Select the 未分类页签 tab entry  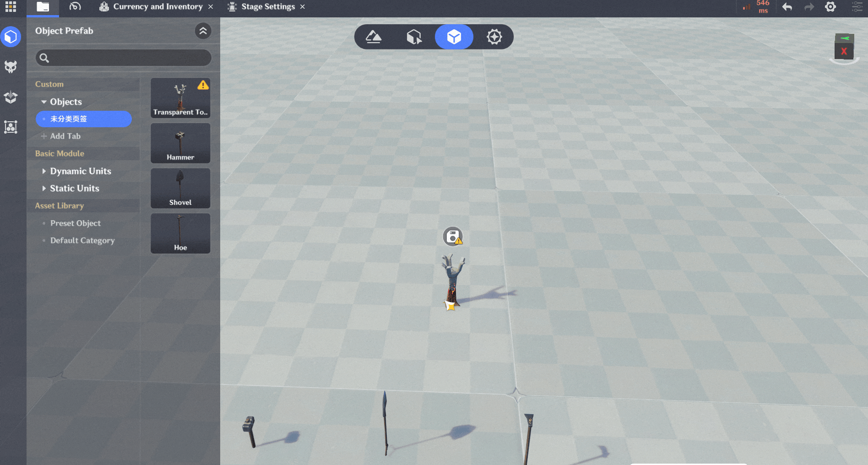[84, 119]
